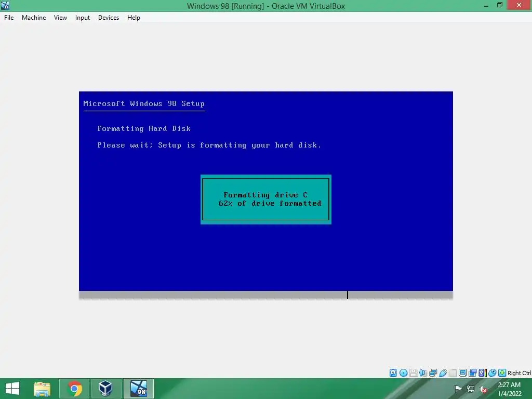Click the hard disk activity status icon
Viewport: 532px width, 399px height.
click(x=393, y=373)
